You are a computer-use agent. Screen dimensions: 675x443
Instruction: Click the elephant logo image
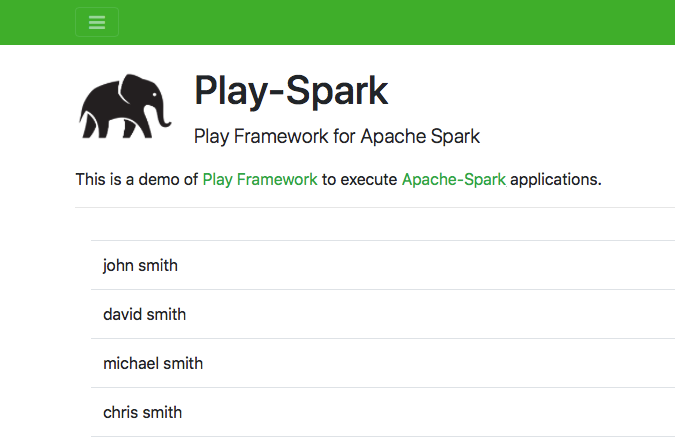[x=119, y=105]
